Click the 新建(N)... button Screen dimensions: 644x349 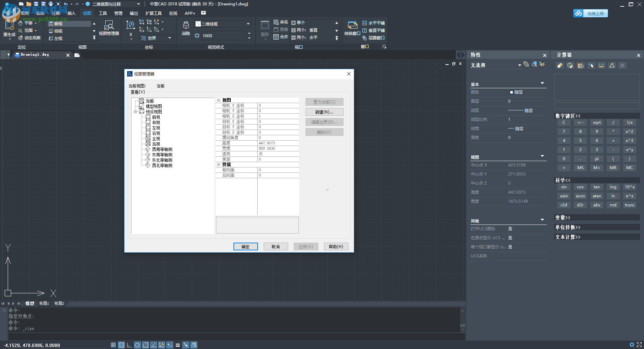(x=324, y=112)
